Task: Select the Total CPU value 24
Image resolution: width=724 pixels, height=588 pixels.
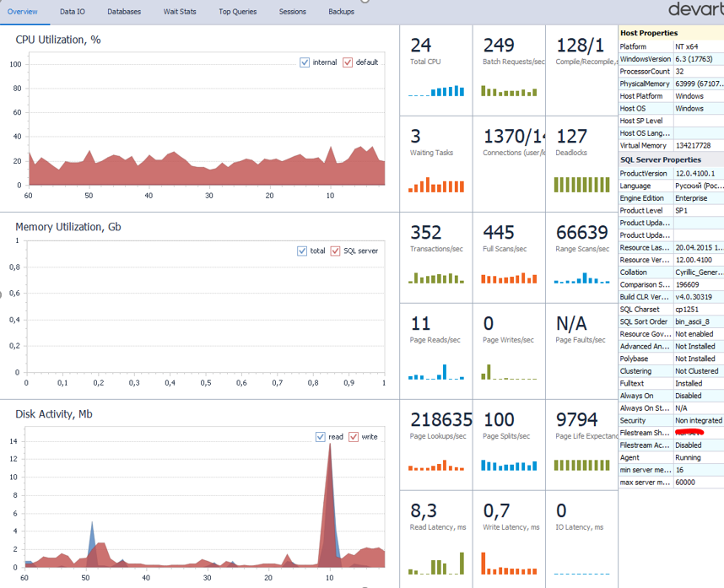Action: tap(420, 46)
